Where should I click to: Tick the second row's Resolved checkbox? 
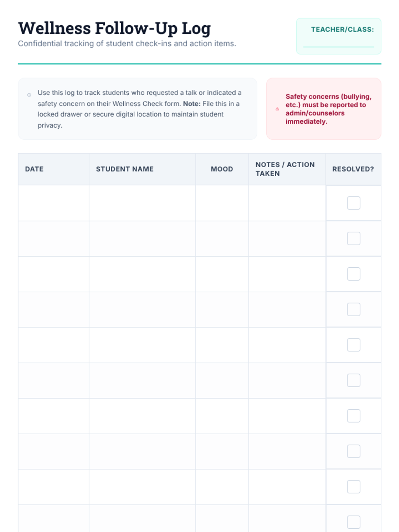tap(353, 238)
